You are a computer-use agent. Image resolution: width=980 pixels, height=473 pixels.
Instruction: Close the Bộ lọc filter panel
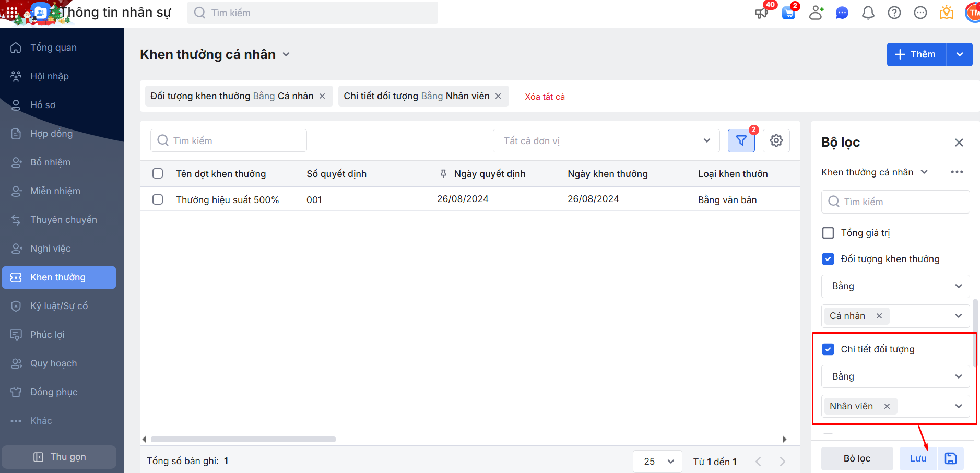click(x=959, y=143)
